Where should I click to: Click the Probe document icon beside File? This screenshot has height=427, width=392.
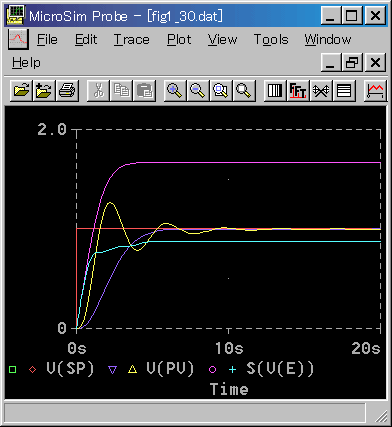(x=18, y=39)
